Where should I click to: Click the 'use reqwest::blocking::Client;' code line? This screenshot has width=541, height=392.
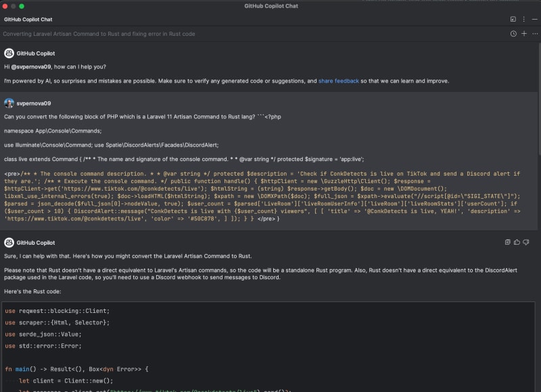pyautogui.click(x=57, y=311)
